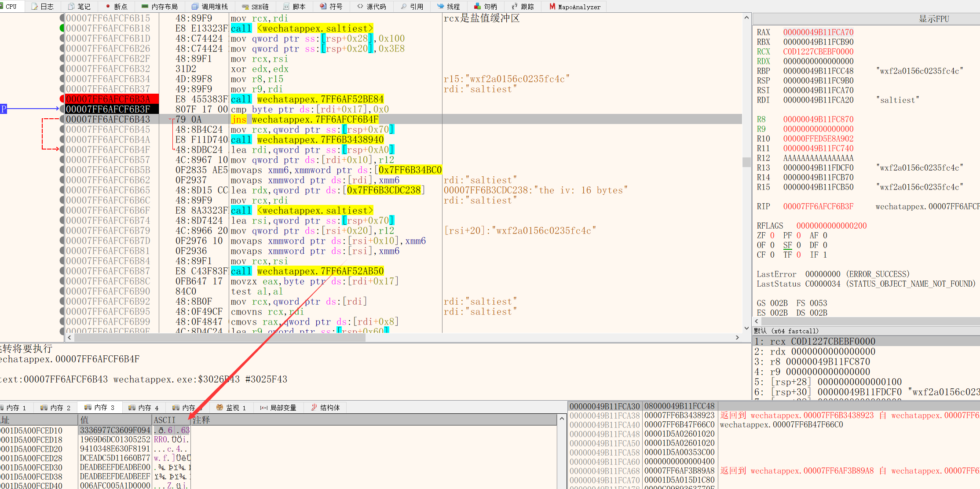Open the 日志 log tab
This screenshot has width=980, height=489.
43,7
